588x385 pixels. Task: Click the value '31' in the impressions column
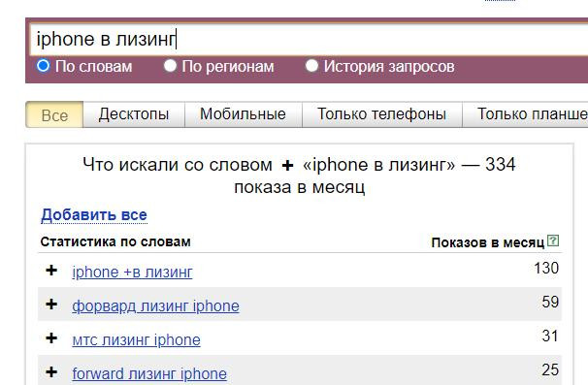[550, 337]
